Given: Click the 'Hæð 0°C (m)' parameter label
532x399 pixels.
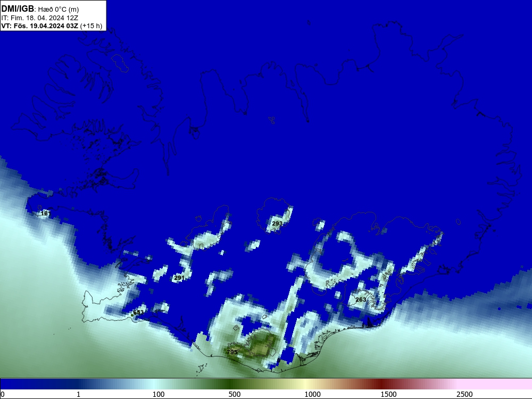Looking at the screenshot, I should pyautogui.click(x=59, y=10).
